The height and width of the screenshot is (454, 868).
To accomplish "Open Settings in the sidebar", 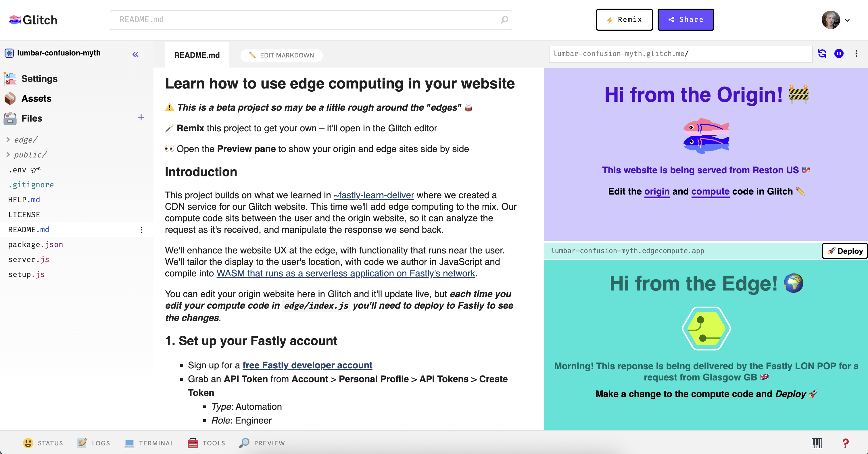I will pyautogui.click(x=39, y=78).
